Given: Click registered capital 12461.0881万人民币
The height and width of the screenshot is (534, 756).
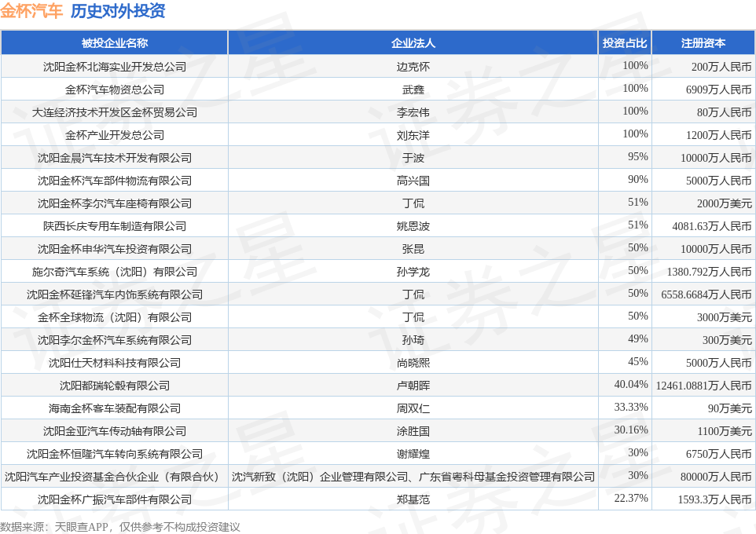Looking at the screenshot, I should pyautogui.click(x=704, y=386).
